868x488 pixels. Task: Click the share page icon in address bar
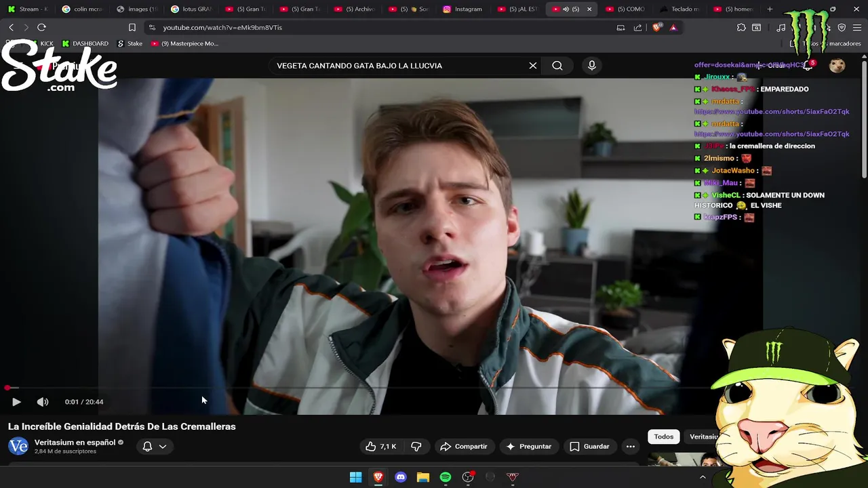[x=637, y=28]
